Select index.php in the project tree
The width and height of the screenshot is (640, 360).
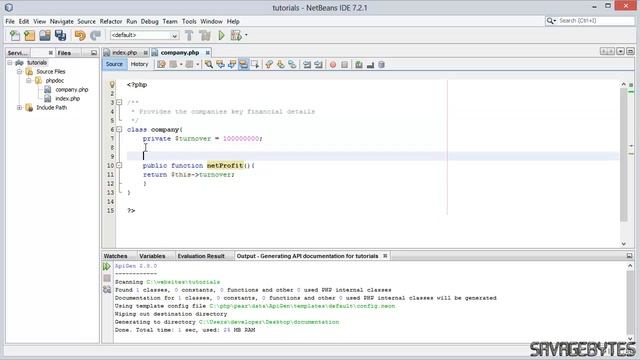tap(67, 98)
